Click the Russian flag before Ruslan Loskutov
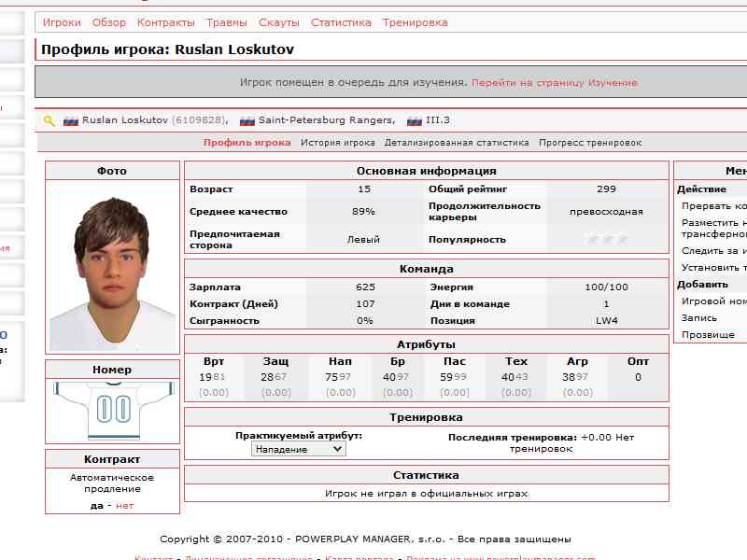Screen dimensions: 747x560 click(71, 121)
